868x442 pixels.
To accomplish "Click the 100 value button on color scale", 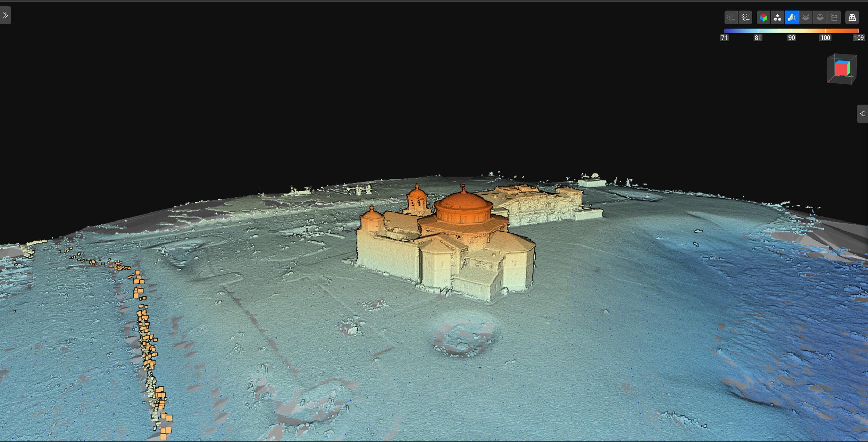I will (825, 37).
